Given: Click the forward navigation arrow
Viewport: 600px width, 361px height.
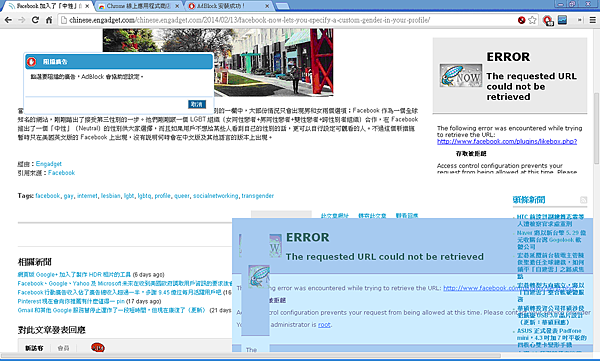Looking at the screenshot, I should (x=21, y=20).
